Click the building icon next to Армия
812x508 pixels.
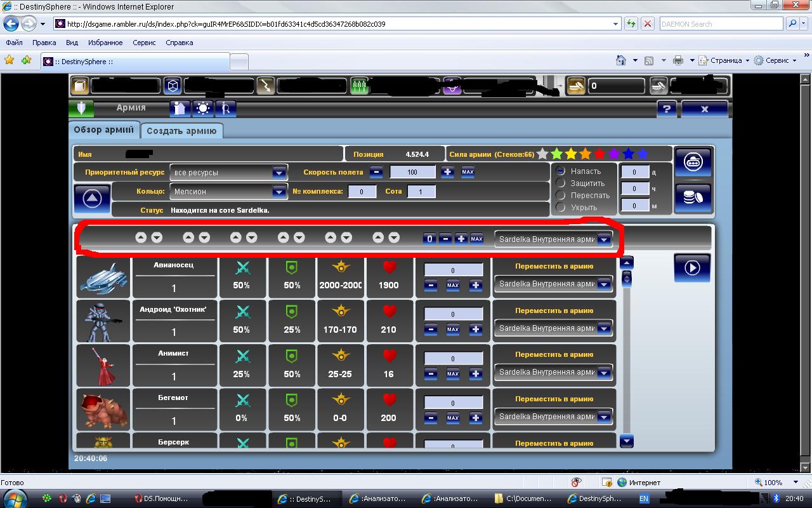pos(180,109)
